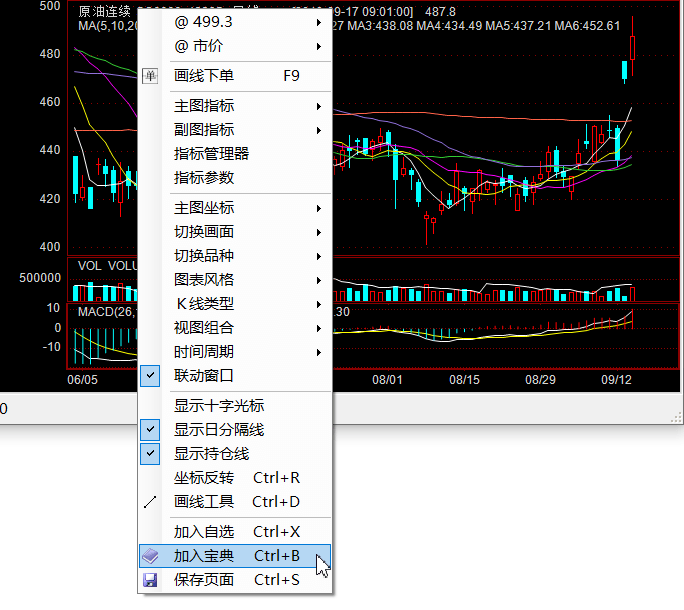Choose 坐标反转 Ctrl+R menu item
Image resolution: width=684 pixels, height=610 pixels.
[x=236, y=478]
